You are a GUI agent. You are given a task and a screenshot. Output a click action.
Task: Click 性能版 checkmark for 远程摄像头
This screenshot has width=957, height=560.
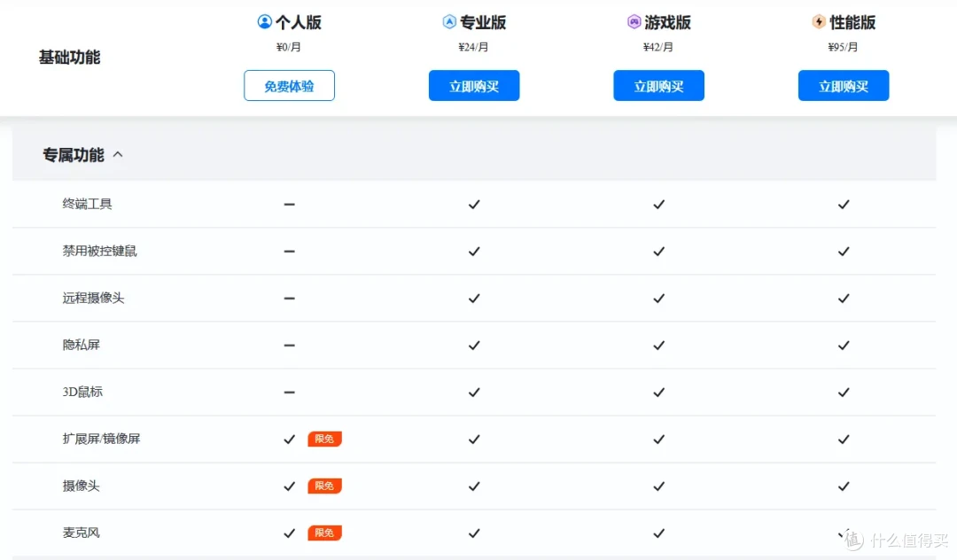click(844, 299)
